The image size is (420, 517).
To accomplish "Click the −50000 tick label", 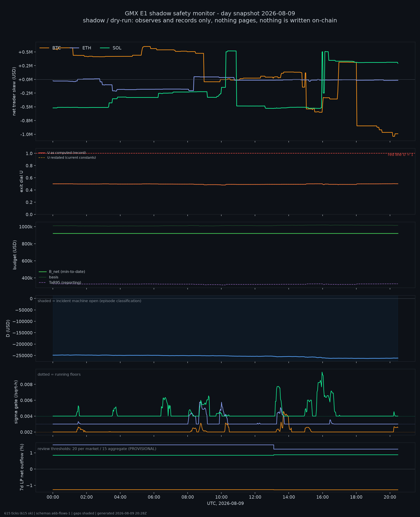I will tap(24, 310).
